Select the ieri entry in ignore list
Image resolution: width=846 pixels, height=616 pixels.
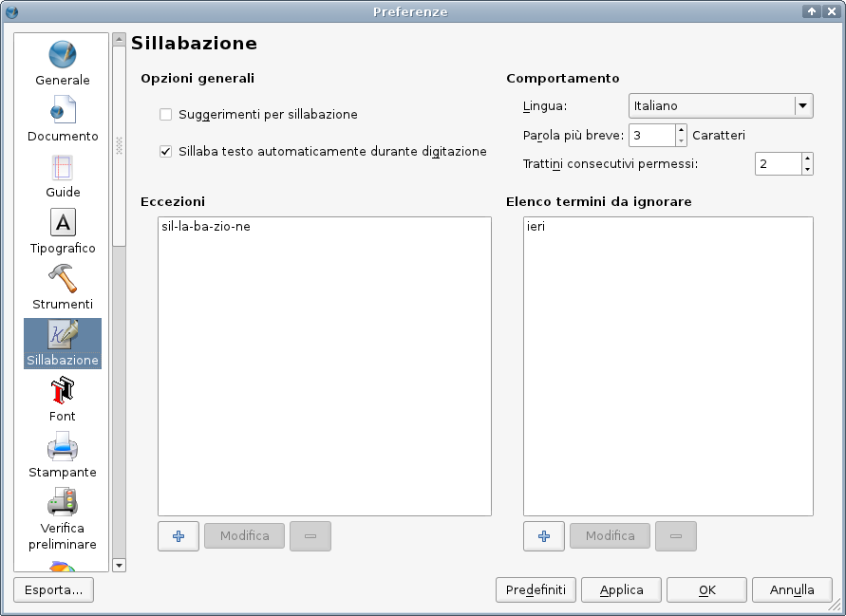coord(536,228)
